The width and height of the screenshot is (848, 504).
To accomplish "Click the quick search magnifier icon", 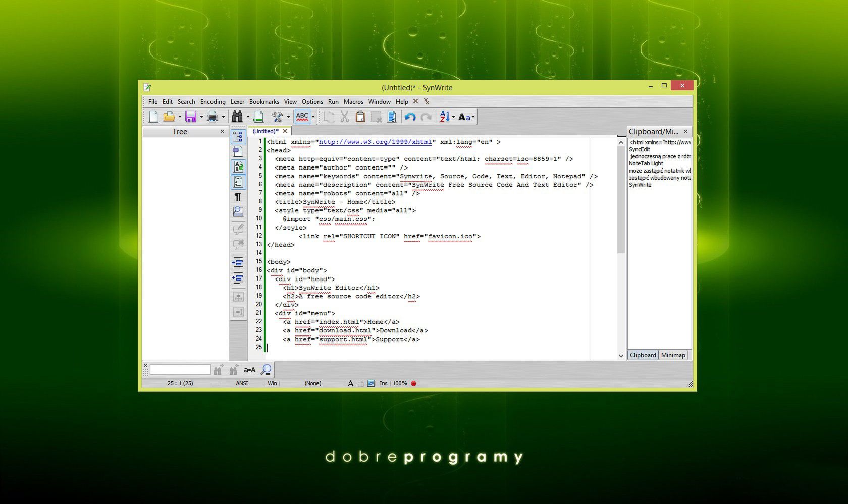I will click(x=266, y=370).
